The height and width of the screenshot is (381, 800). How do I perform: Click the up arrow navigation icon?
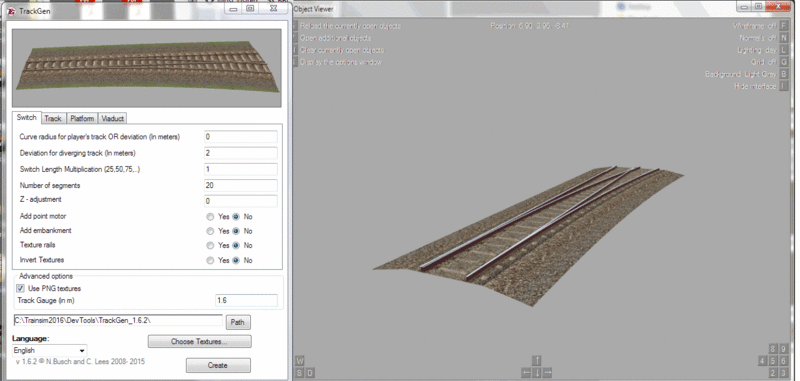pyautogui.click(x=537, y=361)
